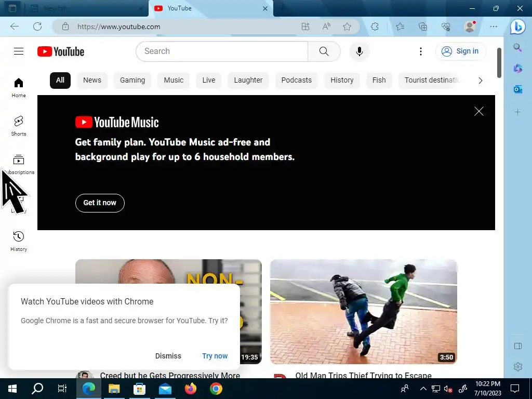Add a sidebar app plus icon
The image size is (532, 399).
point(517,112)
